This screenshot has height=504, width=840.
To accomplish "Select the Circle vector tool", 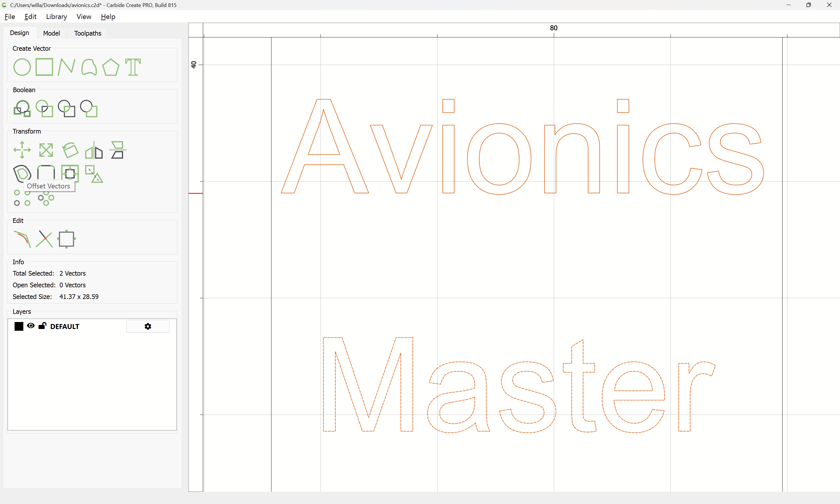I will tap(22, 67).
